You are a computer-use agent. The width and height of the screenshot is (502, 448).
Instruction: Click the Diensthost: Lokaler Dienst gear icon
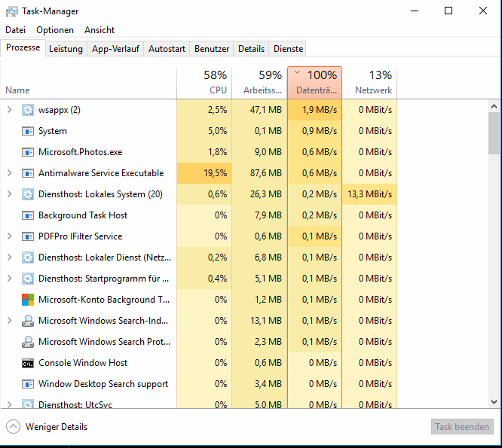(x=28, y=258)
